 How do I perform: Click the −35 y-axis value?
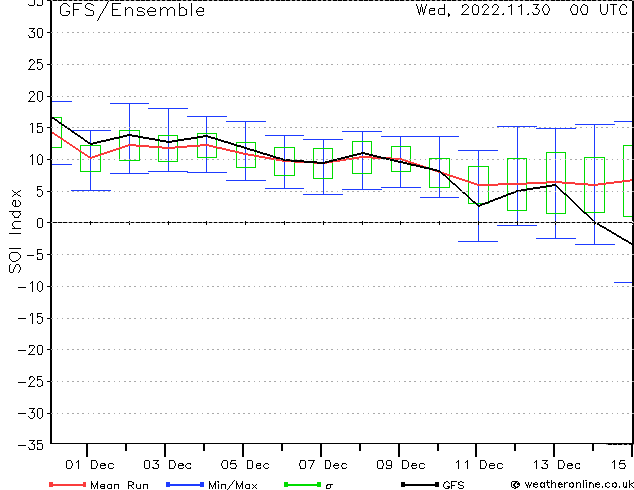click(x=32, y=445)
